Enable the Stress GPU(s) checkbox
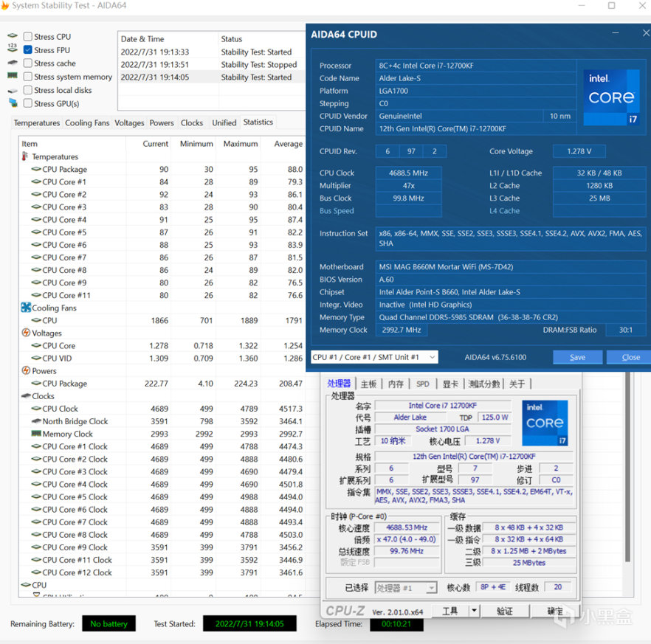 [x=28, y=103]
